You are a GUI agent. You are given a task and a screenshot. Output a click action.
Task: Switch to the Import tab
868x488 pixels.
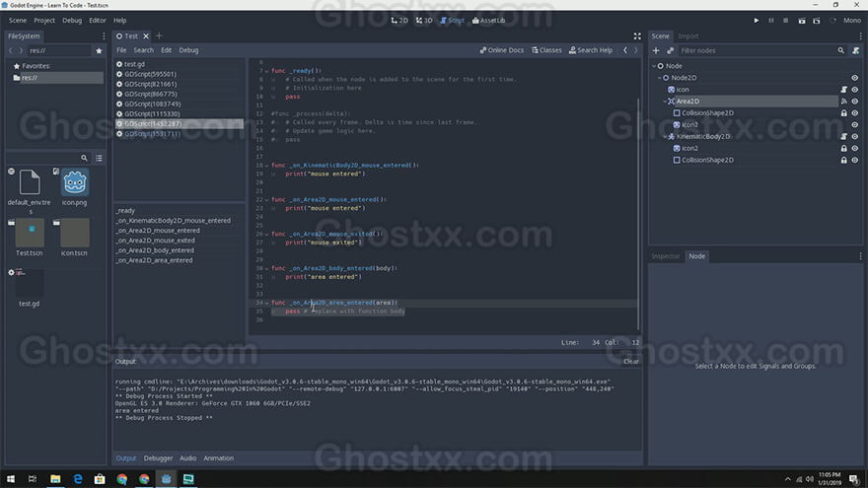point(688,35)
